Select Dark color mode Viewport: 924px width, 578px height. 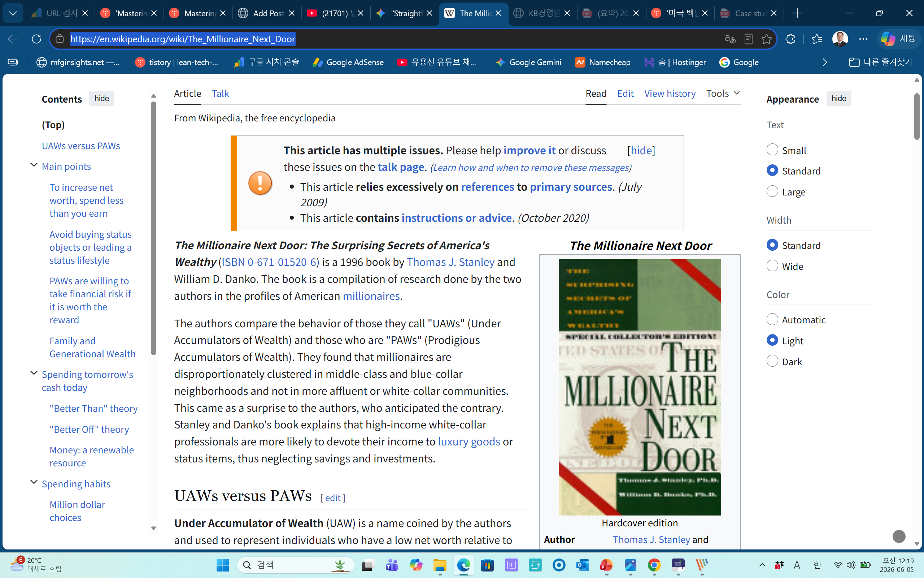(x=772, y=361)
